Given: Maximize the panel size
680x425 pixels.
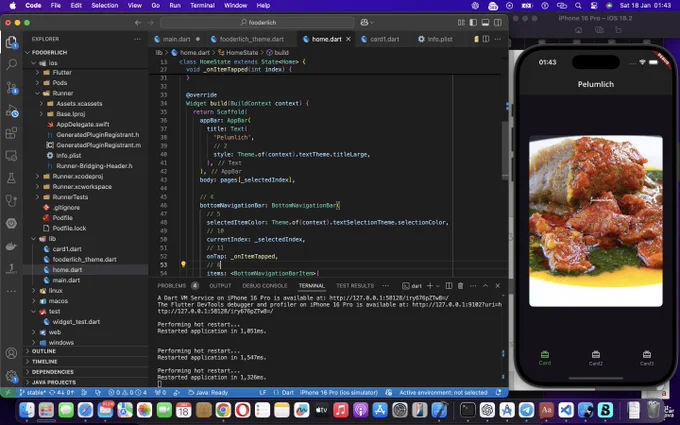Looking at the screenshot, I should (485, 286).
